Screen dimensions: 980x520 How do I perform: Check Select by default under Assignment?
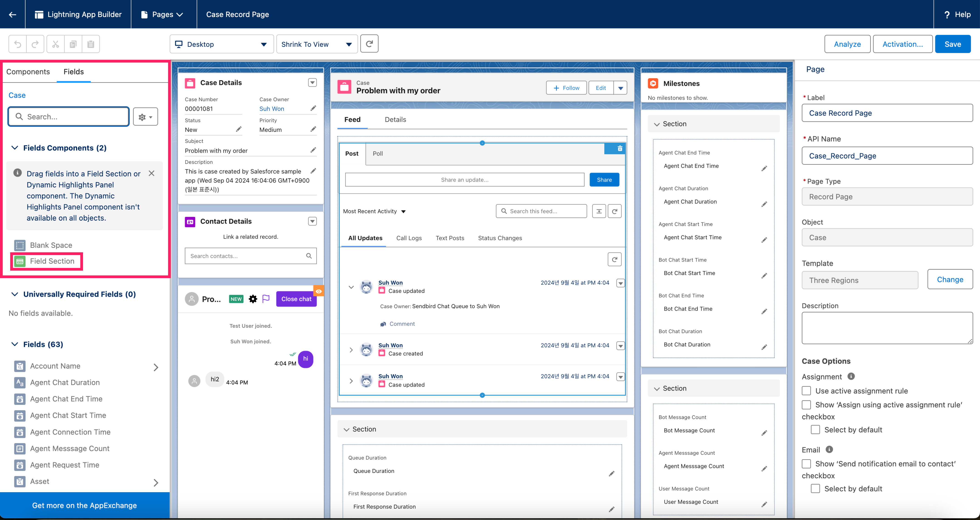(x=815, y=430)
